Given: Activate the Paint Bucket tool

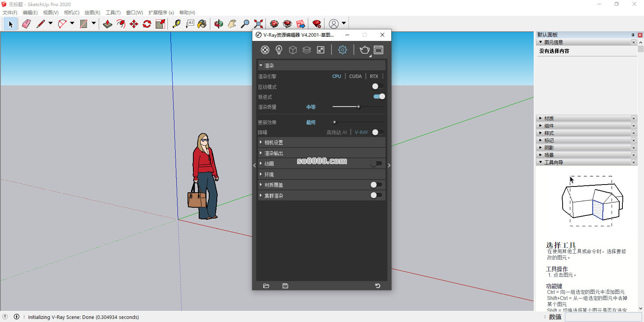Looking at the screenshot, I should coord(202,24).
